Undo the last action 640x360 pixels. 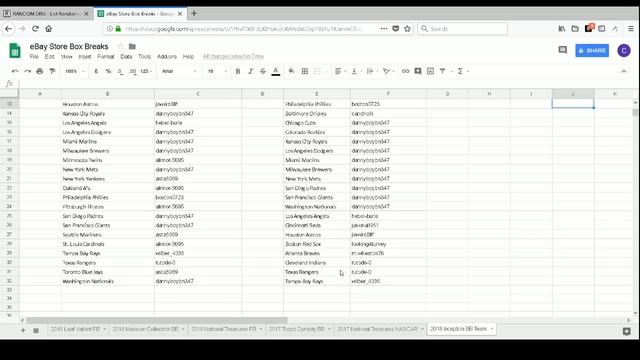pos(15,71)
